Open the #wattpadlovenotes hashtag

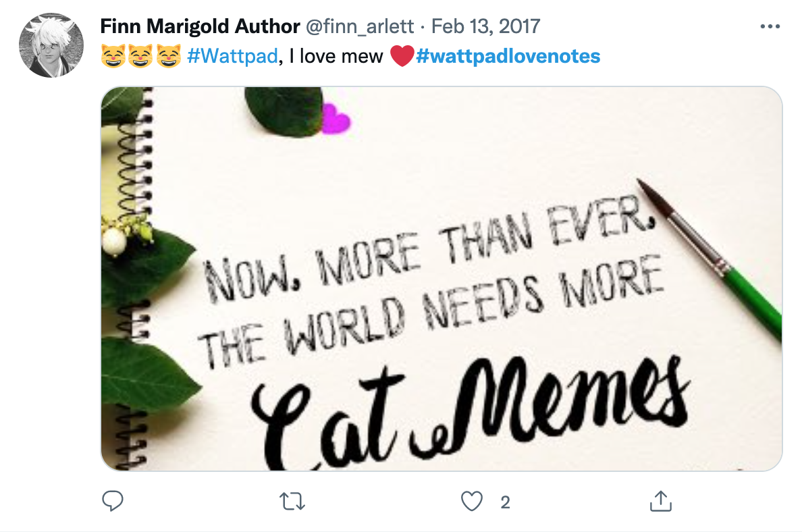508,56
